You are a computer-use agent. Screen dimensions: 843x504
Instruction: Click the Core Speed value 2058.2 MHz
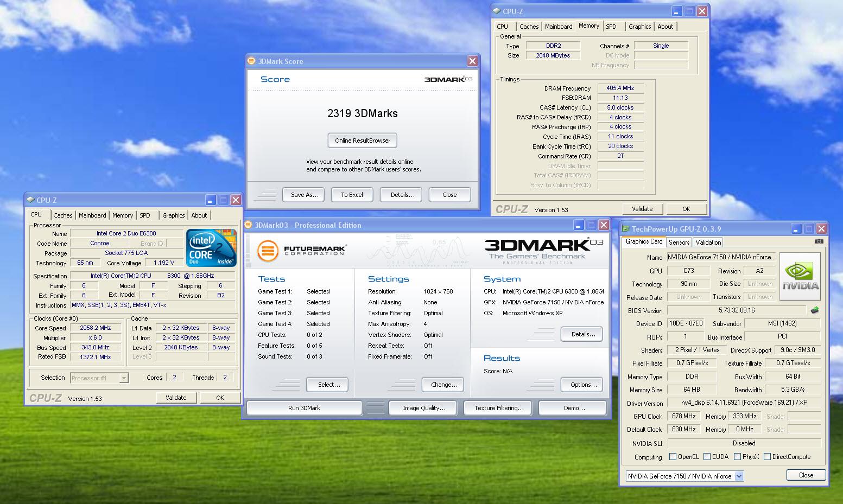[x=96, y=328]
